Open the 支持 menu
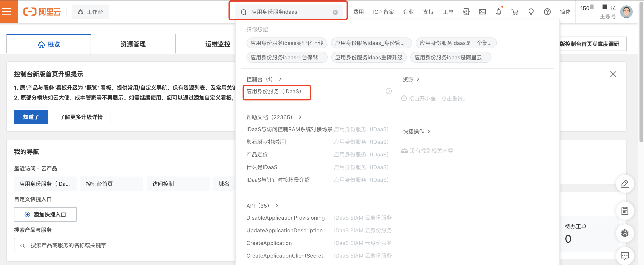The image size is (644, 265). (428, 12)
